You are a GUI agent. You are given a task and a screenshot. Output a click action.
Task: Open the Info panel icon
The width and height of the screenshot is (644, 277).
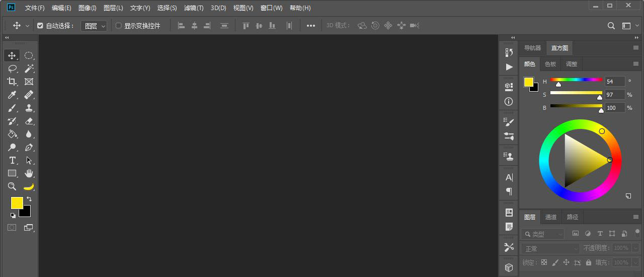(x=509, y=101)
